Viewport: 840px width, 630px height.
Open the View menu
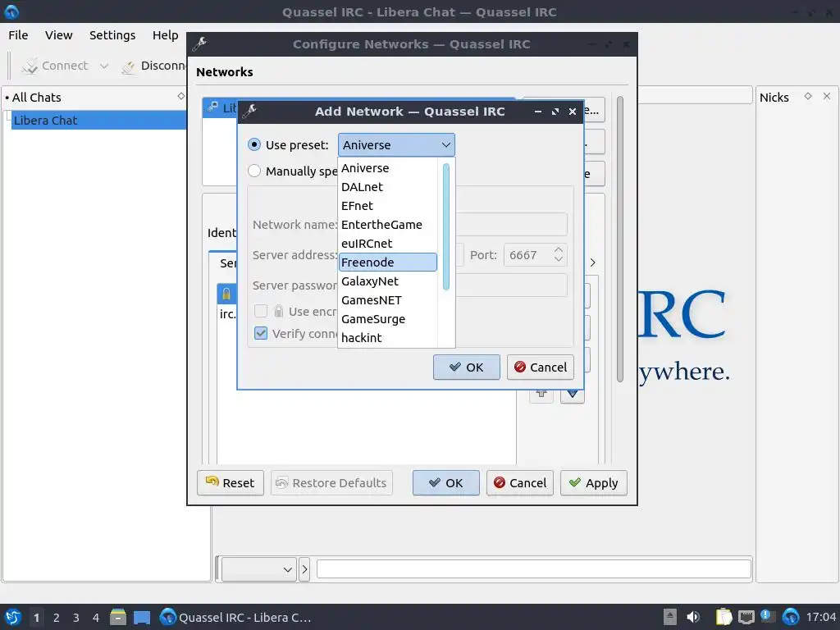click(x=58, y=34)
